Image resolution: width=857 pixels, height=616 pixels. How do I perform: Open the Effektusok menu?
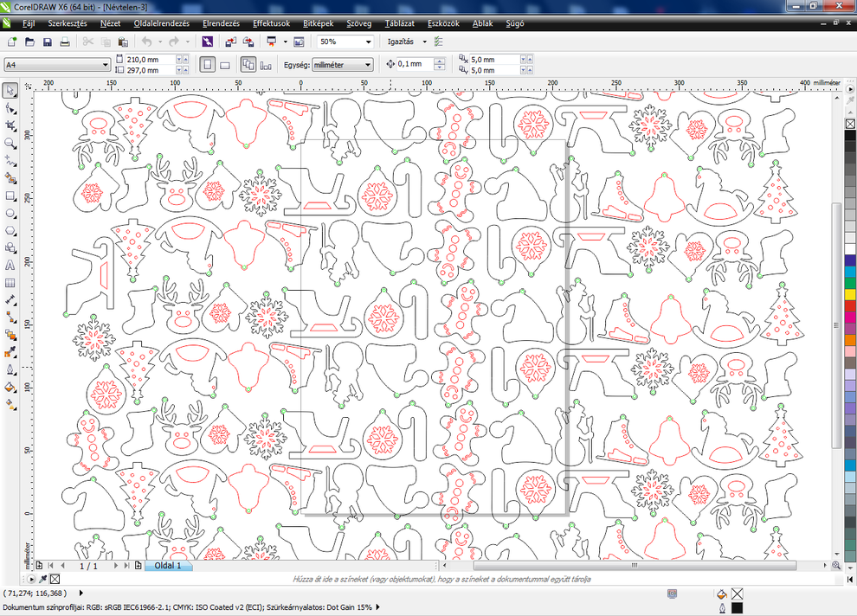pyautogui.click(x=271, y=23)
